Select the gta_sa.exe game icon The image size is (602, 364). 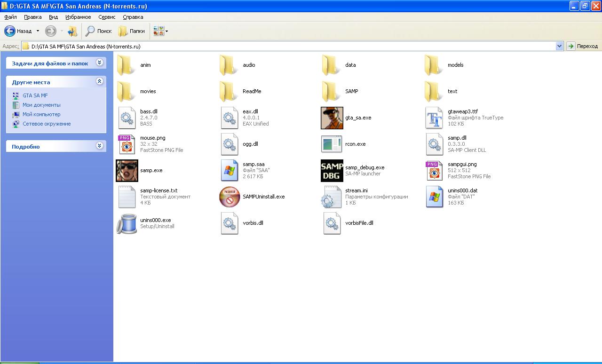click(x=332, y=118)
